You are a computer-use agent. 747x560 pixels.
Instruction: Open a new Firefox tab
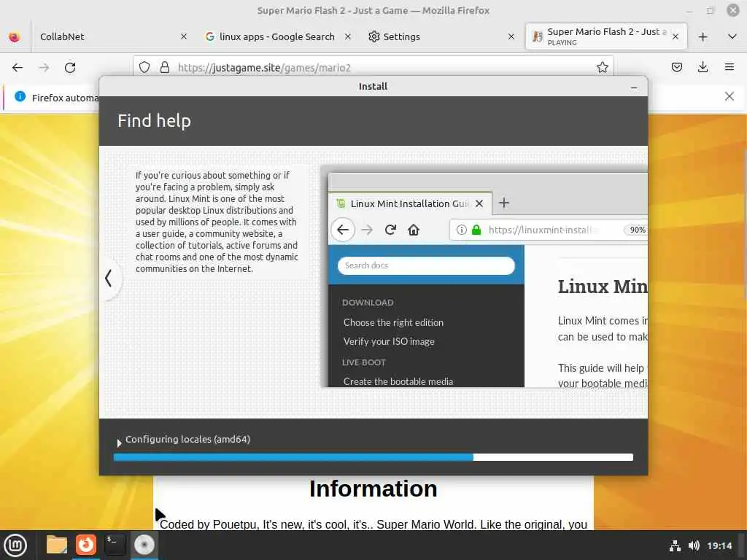[703, 36]
